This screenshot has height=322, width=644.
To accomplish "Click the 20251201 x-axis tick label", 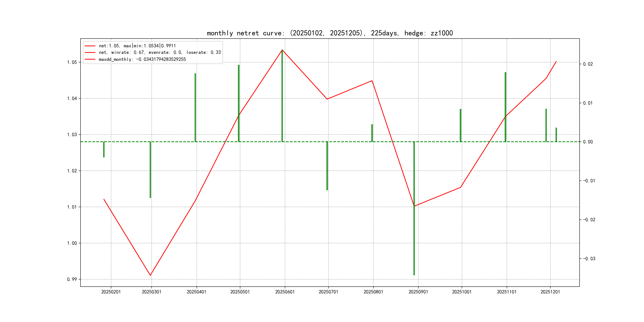I will (x=550, y=292).
